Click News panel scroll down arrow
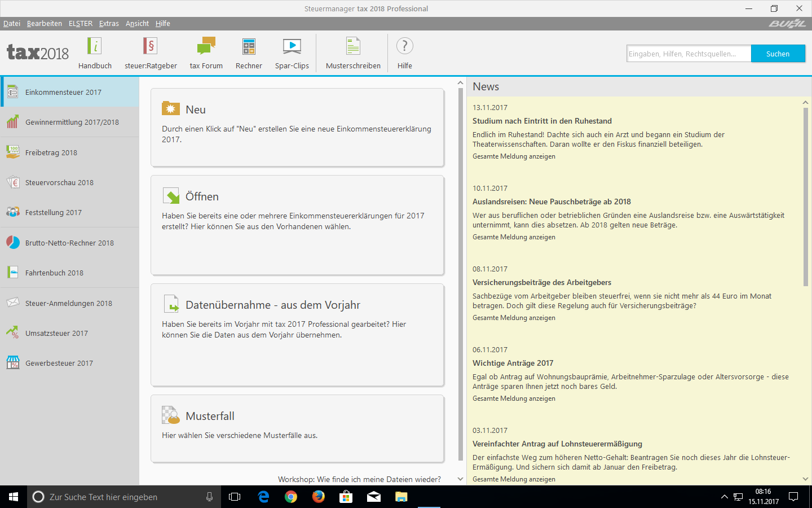 tap(805, 479)
